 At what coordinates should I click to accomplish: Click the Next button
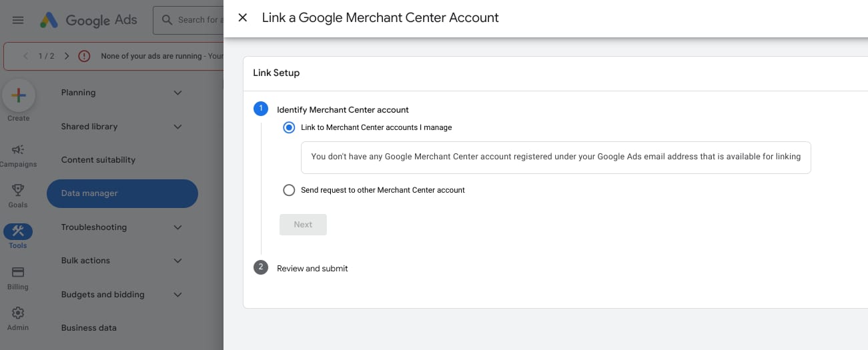pyautogui.click(x=303, y=225)
